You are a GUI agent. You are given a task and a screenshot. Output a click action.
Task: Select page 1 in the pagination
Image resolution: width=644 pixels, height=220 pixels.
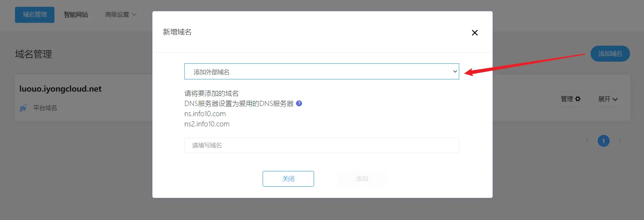pos(604,141)
